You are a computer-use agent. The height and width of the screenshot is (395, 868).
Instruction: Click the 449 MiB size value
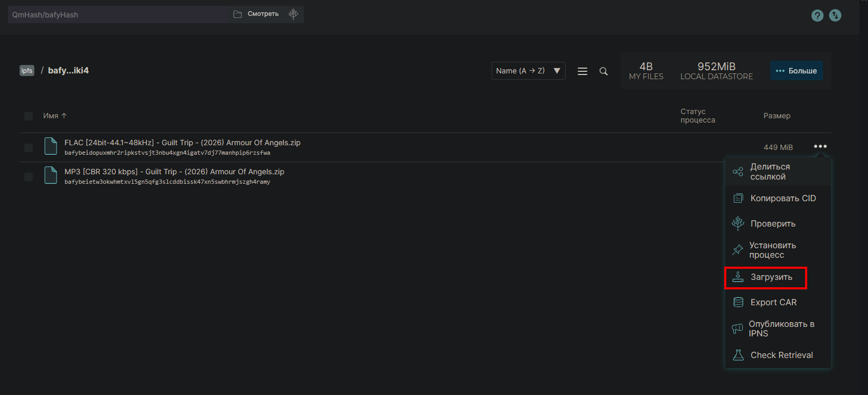coord(778,147)
